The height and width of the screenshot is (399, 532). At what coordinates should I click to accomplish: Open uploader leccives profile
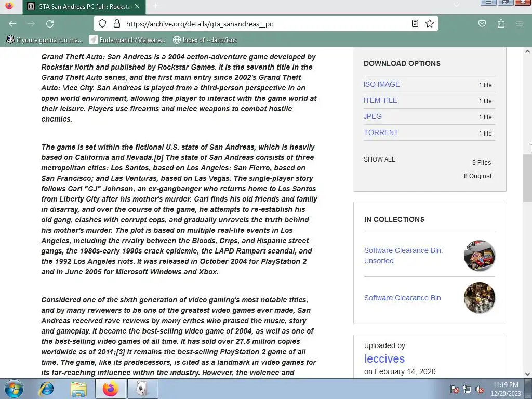(x=384, y=358)
